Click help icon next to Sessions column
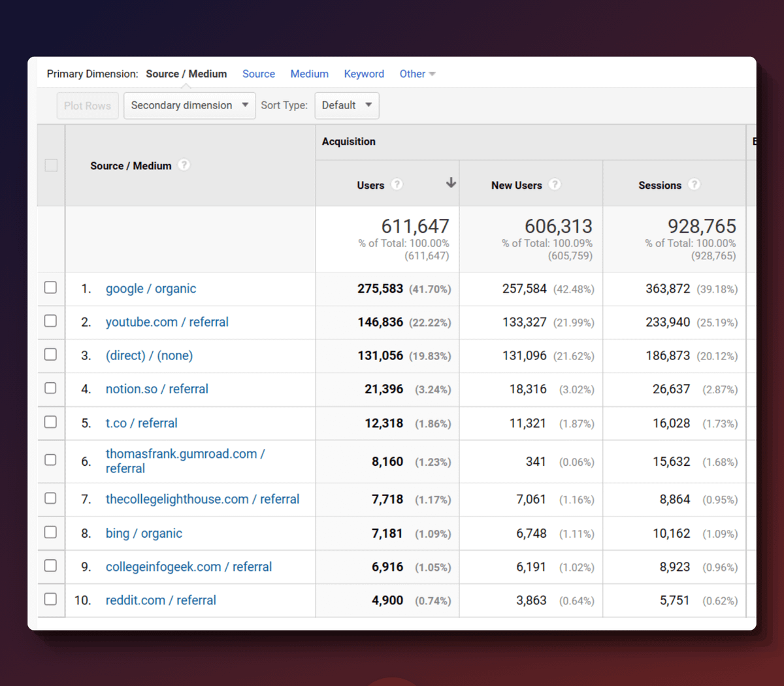The height and width of the screenshot is (686, 784). tap(694, 184)
